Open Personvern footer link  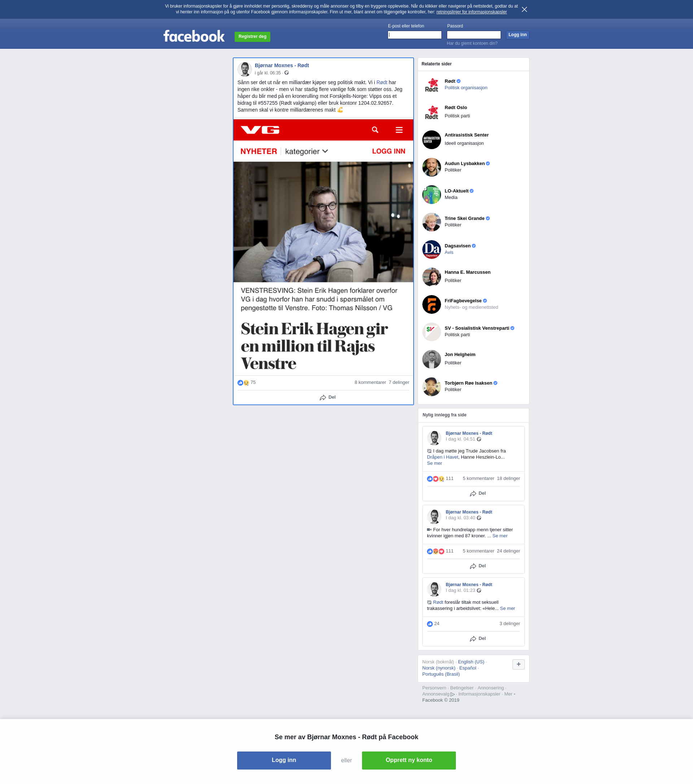[434, 688]
